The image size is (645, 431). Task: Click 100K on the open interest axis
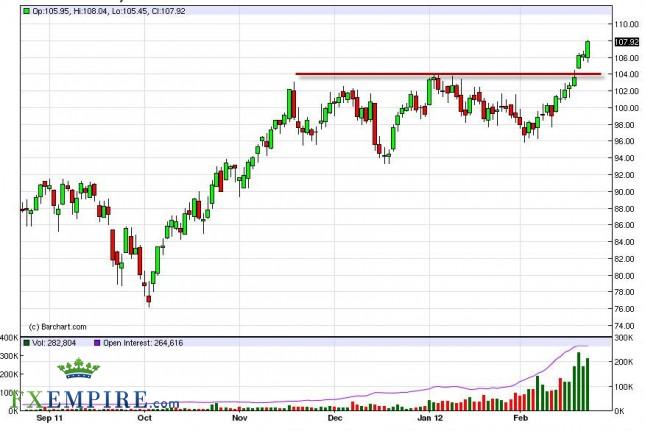coord(624,387)
